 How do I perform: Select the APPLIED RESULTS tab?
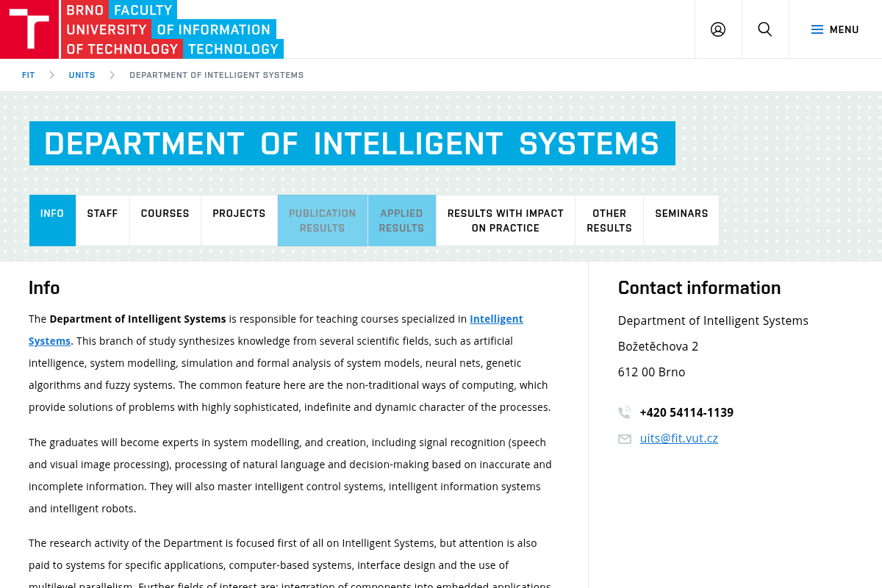coord(401,220)
